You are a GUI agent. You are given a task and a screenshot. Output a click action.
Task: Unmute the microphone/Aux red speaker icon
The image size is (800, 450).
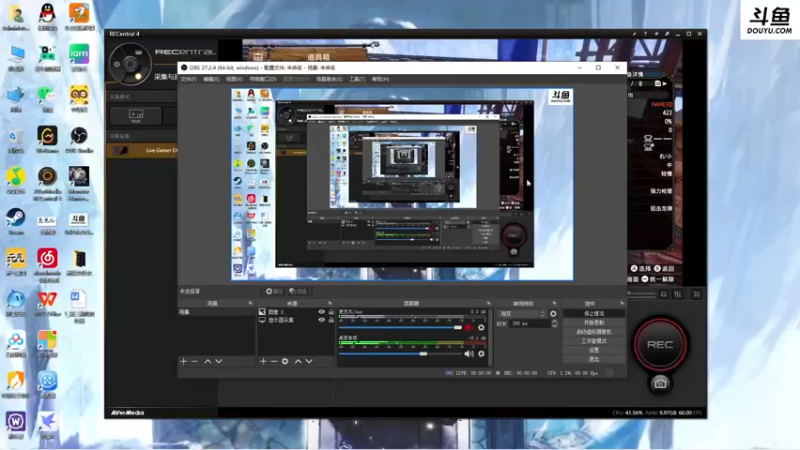click(469, 328)
